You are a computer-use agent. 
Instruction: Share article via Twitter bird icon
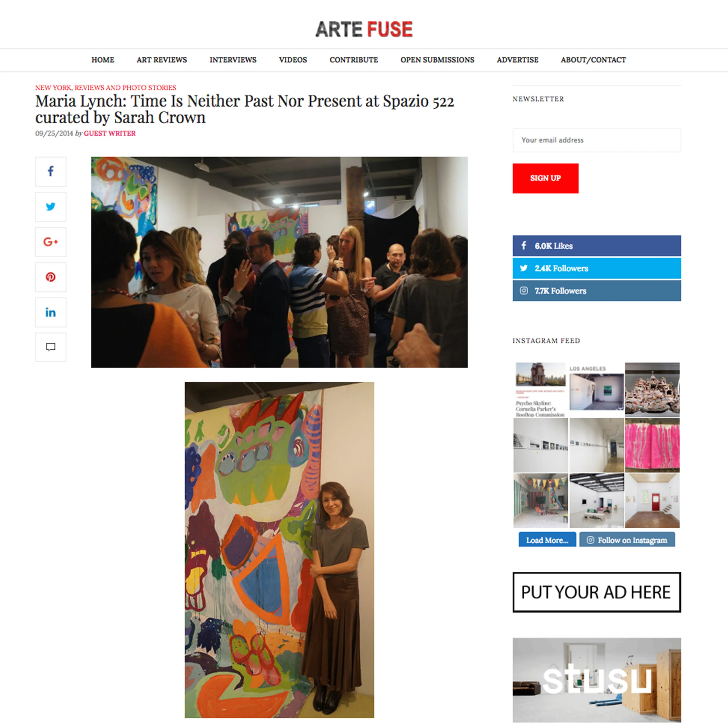pos(50,206)
